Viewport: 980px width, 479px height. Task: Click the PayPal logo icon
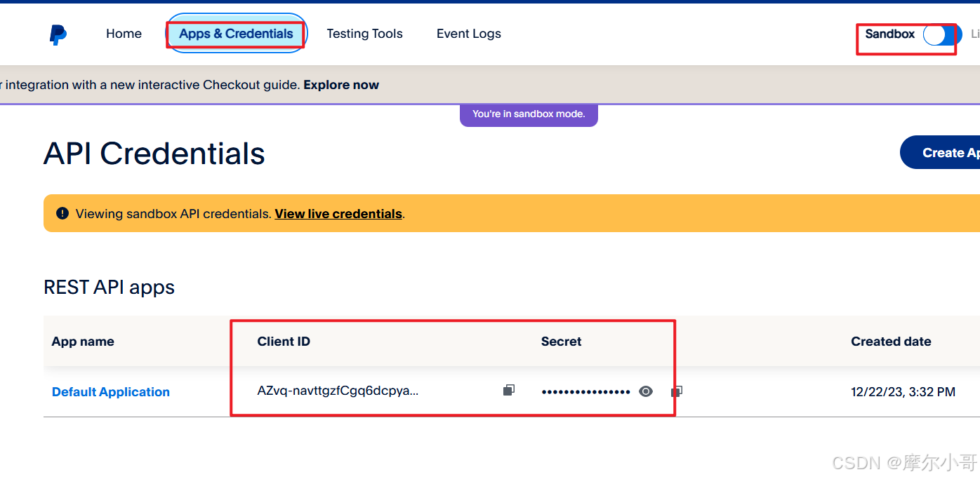58,34
